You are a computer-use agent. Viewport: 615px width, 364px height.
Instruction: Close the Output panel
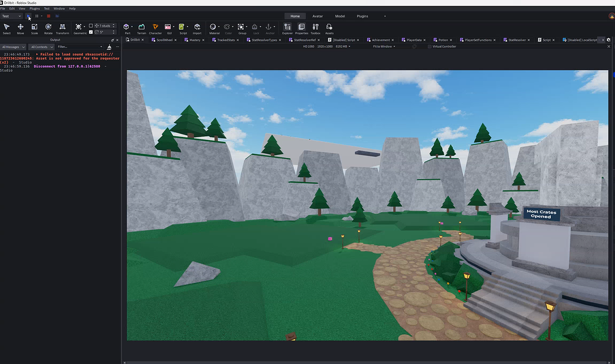click(117, 40)
